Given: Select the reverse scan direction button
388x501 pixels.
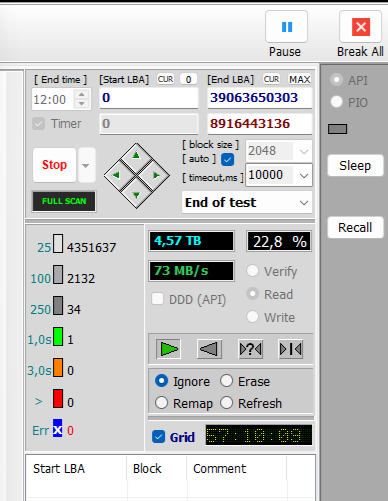Looking at the screenshot, I should (209, 349).
